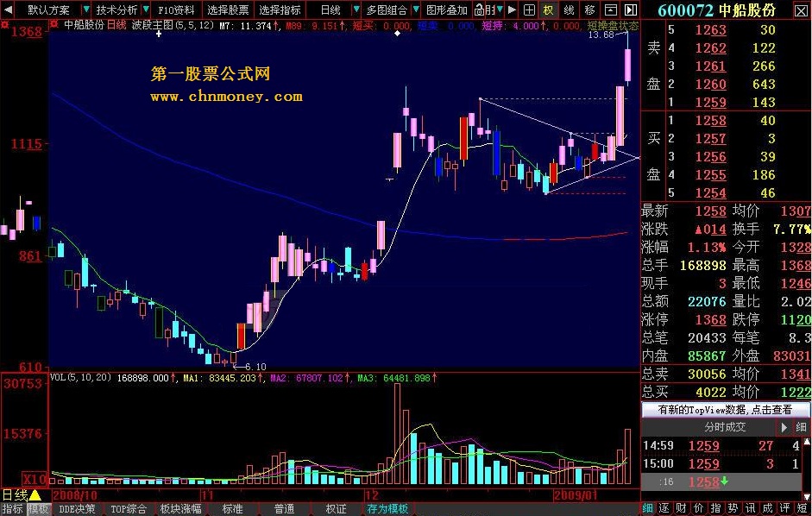This screenshot has height=516, width=812.
Task: Select the 财 tab at bottom right
Action: 682,508
